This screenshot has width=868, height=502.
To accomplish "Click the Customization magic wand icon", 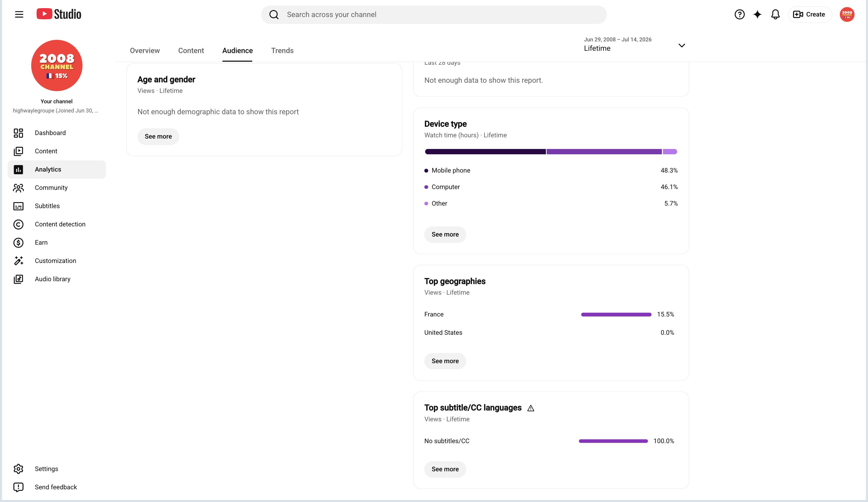I will point(18,261).
